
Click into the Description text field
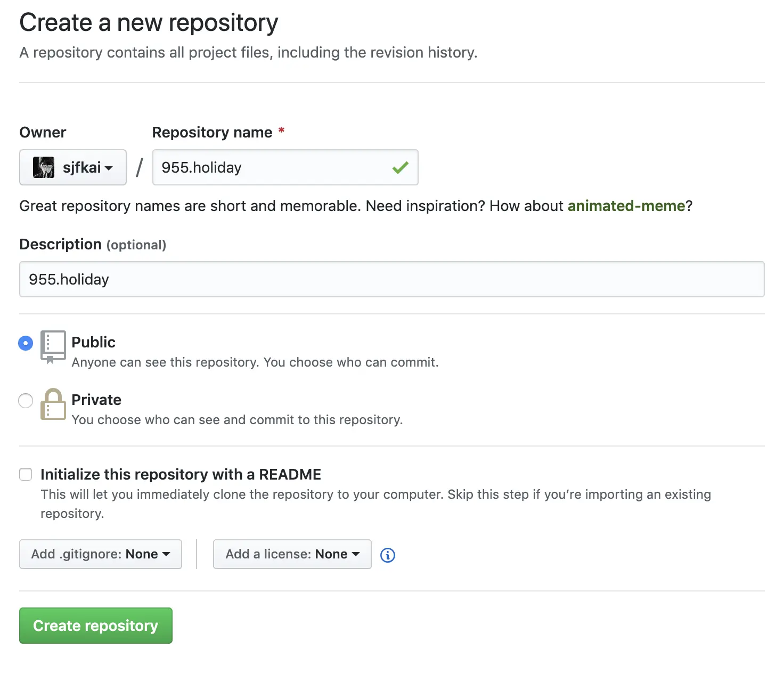coord(391,279)
